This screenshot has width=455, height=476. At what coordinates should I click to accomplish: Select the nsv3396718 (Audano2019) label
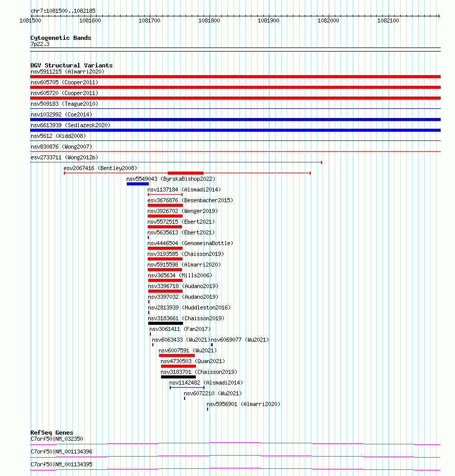183,287
